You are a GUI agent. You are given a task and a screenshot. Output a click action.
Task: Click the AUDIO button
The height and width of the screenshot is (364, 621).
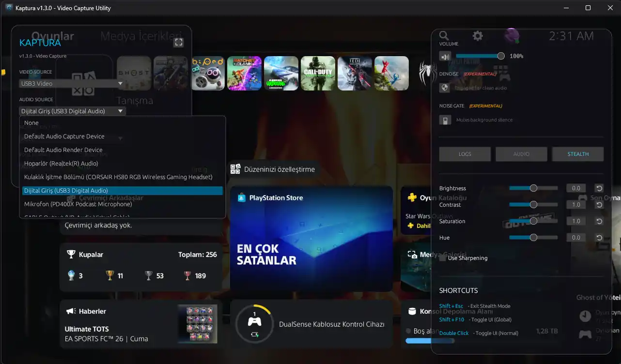point(521,154)
